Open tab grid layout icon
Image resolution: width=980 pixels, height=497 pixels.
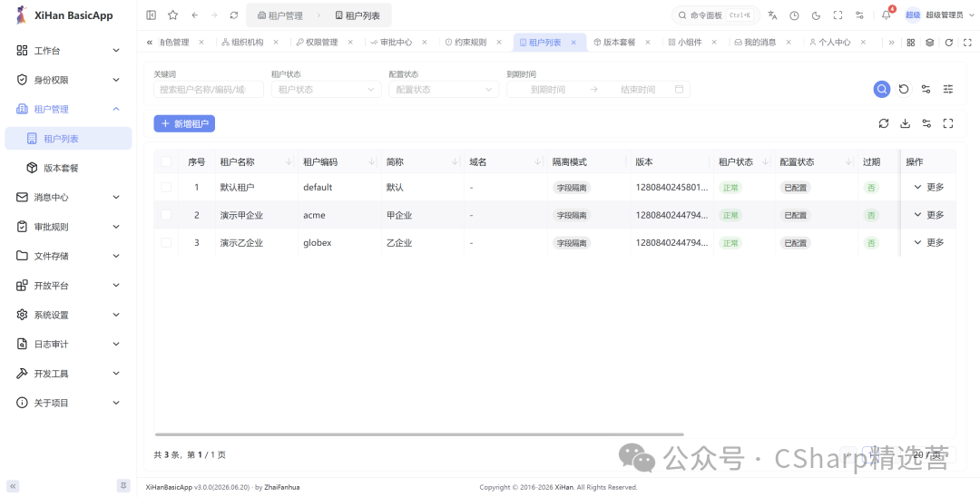(x=911, y=43)
